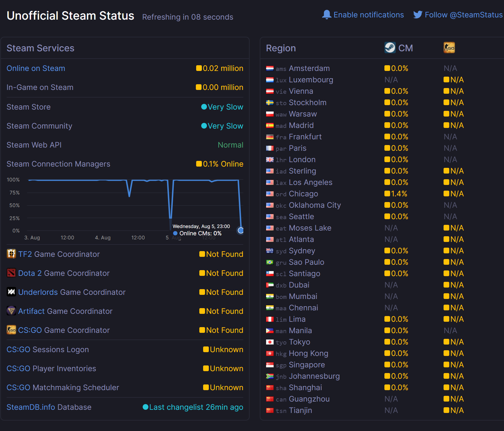Click the Steam logo above the CM column

click(x=390, y=48)
